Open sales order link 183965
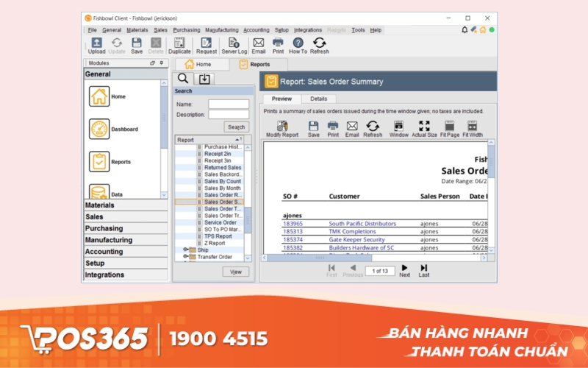The height and width of the screenshot is (368, 588). click(293, 224)
